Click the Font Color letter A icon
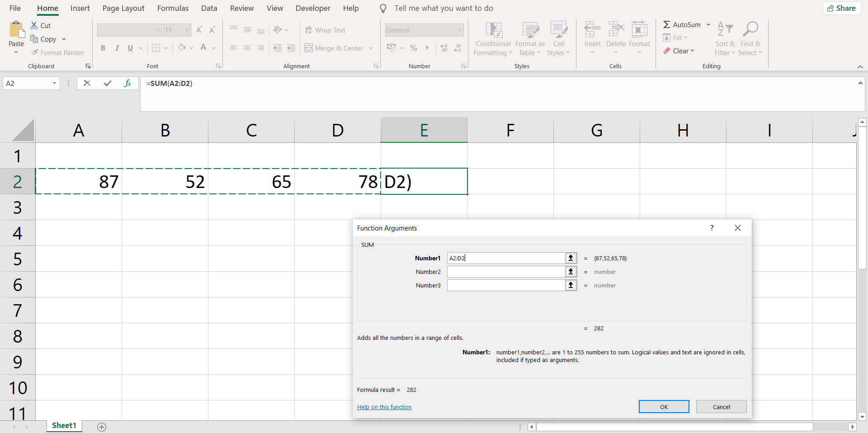This screenshot has width=868, height=433. [x=203, y=47]
